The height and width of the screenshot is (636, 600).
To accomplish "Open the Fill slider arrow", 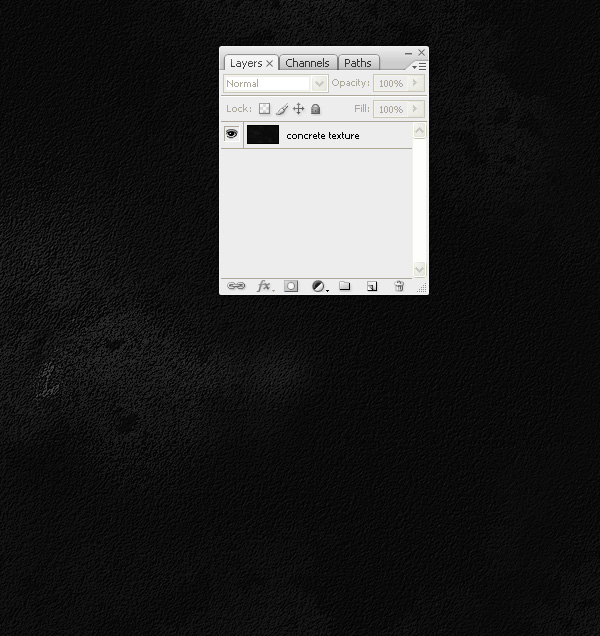I will pos(415,109).
